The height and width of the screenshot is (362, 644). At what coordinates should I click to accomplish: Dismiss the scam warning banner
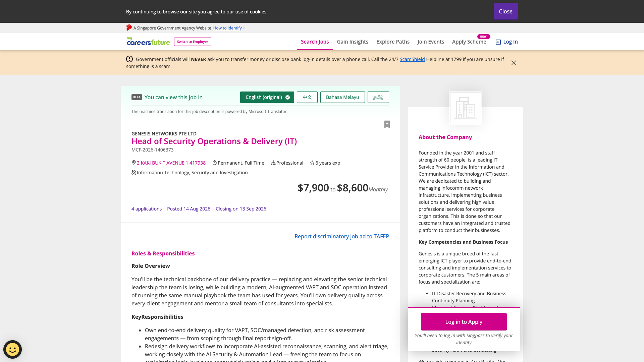[514, 63]
